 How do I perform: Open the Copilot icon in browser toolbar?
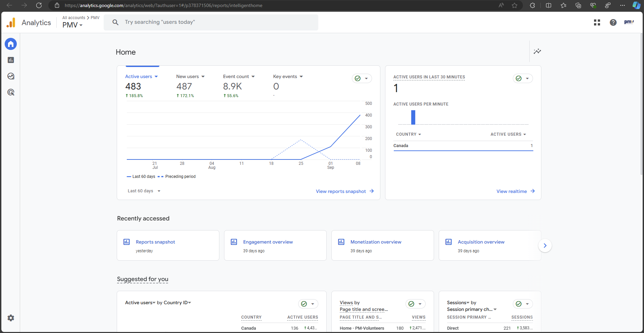click(636, 5)
